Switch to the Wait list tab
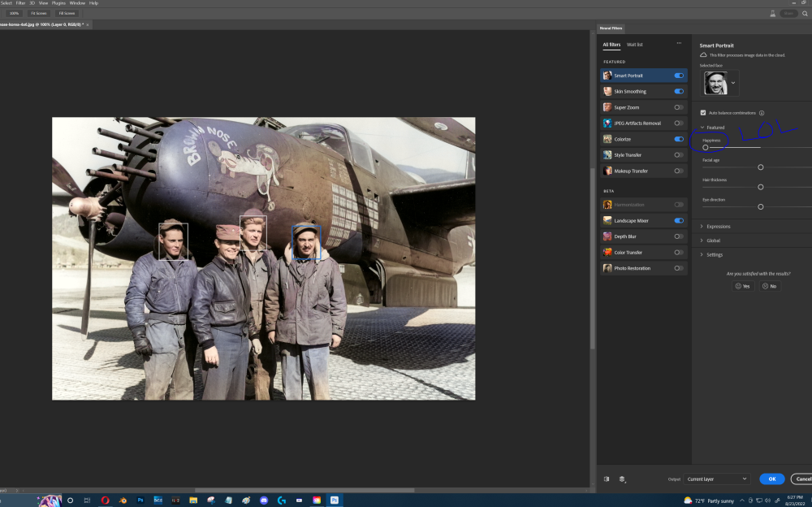Screen dimensions: 812x507 point(634,44)
